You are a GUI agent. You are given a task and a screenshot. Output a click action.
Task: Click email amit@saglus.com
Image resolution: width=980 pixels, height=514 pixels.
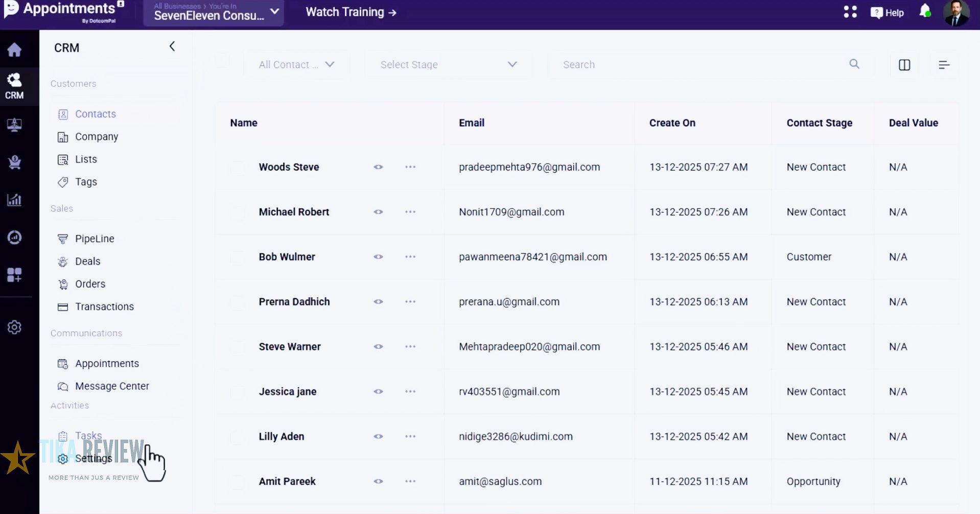tap(500, 481)
